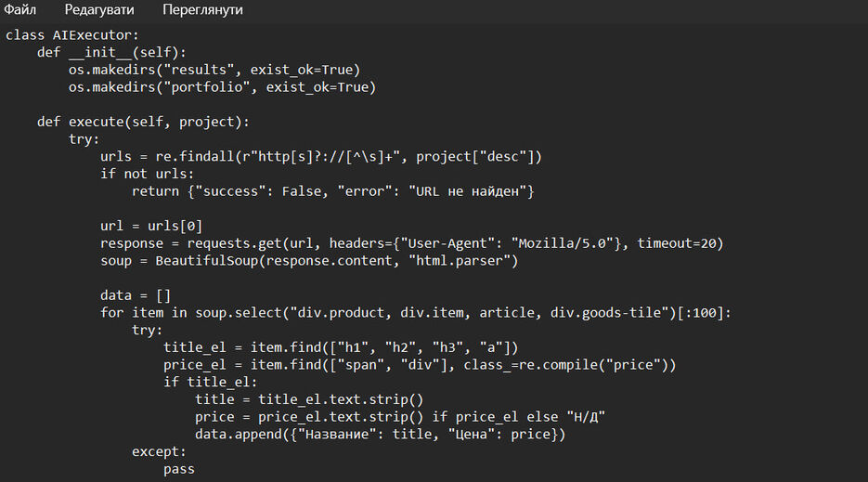Open the Редагувати menu

99,9
